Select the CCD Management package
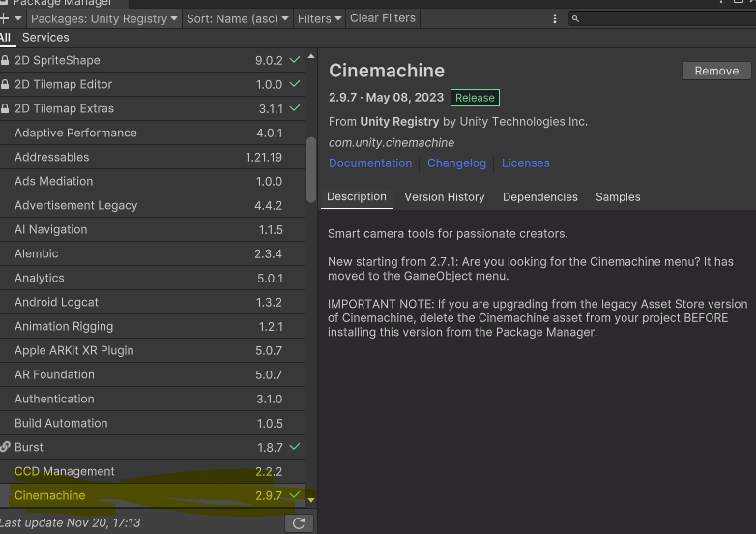 pyautogui.click(x=153, y=471)
